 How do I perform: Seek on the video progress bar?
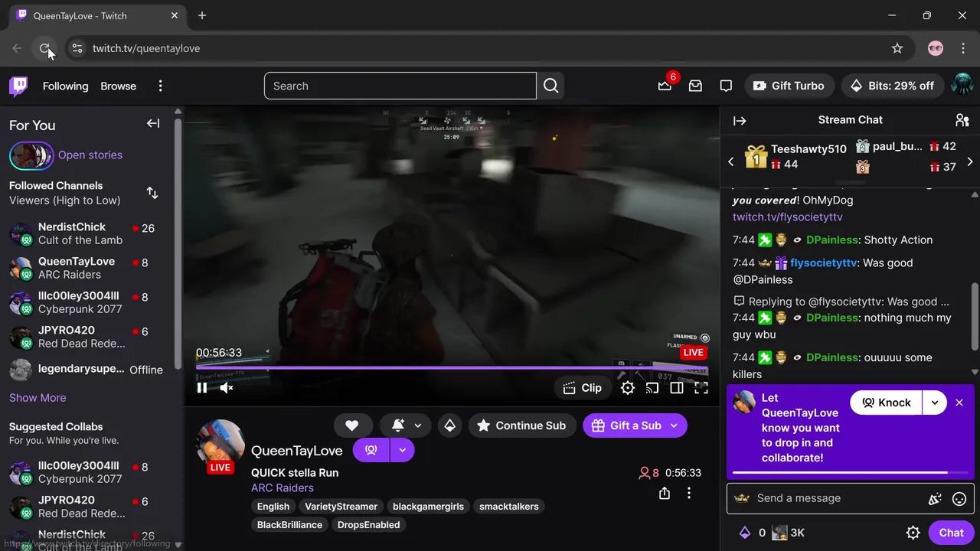point(452,368)
